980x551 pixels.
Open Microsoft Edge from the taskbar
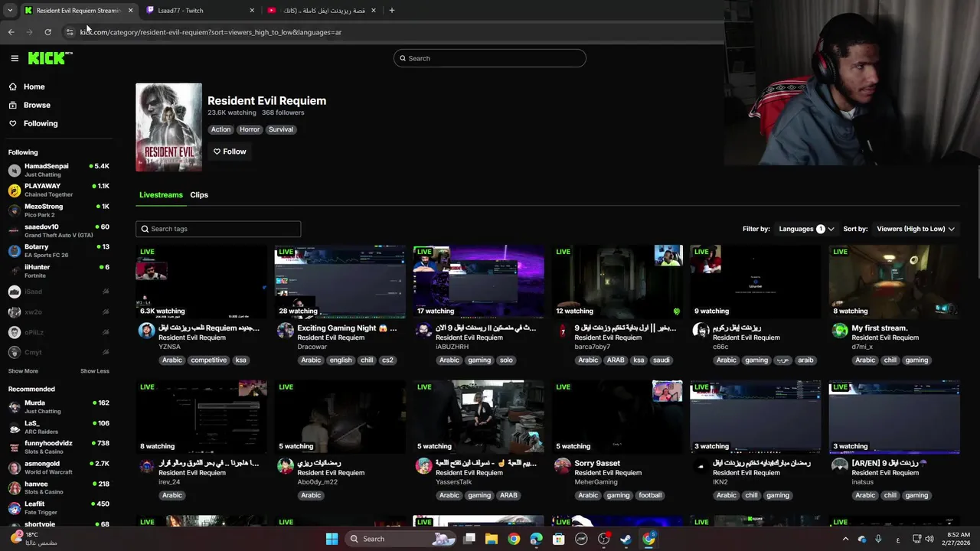coord(536,539)
